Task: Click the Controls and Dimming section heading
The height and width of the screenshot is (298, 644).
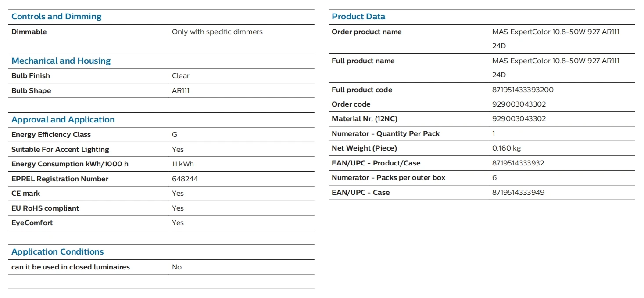Action: click(x=56, y=17)
